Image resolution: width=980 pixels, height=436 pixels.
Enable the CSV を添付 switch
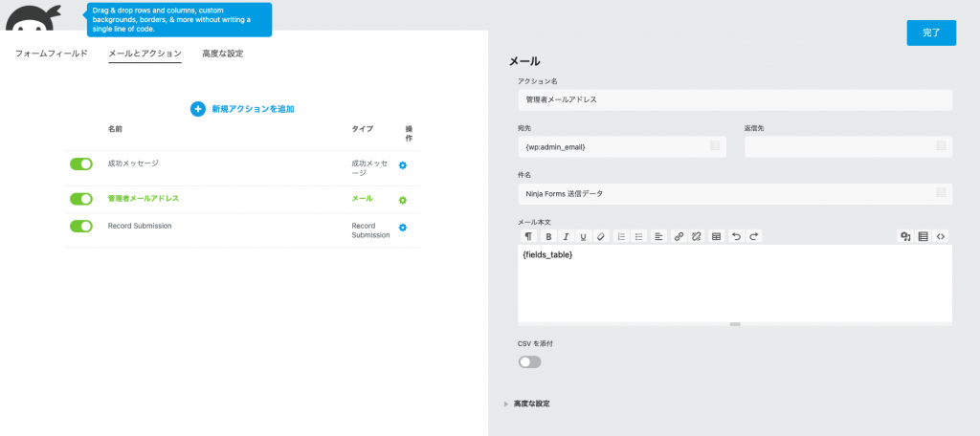pos(529,361)
